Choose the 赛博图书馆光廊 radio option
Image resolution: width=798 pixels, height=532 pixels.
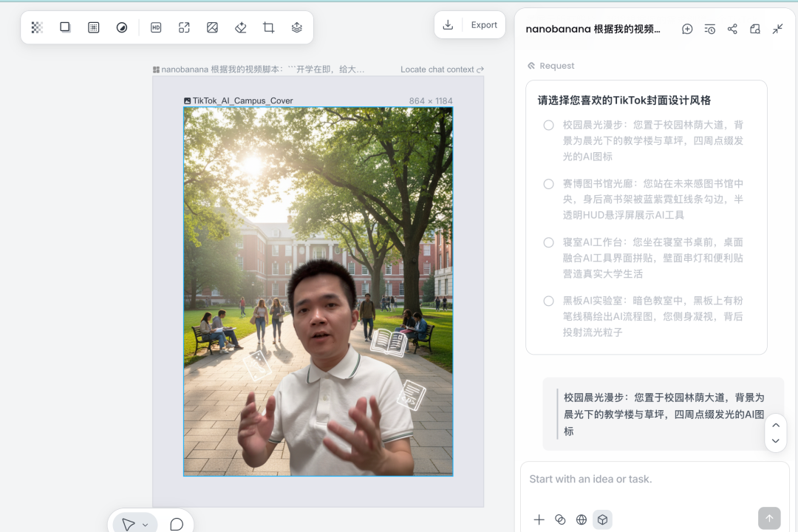pyautogui.click(x=548, y=184)
